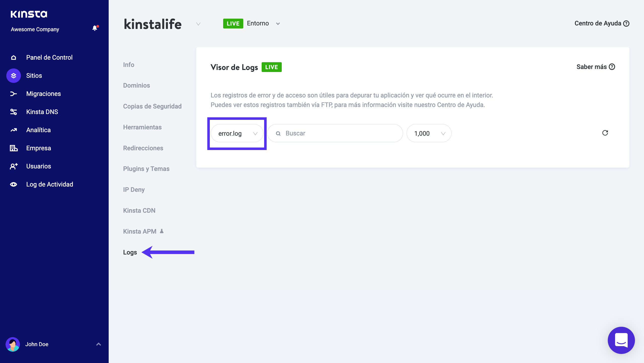
Task: Click the Usuarios add-user icon
Action: click(x=14, y=166)
